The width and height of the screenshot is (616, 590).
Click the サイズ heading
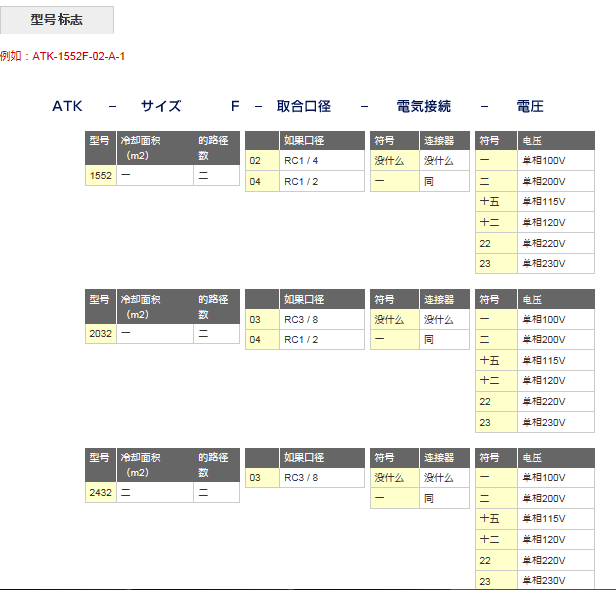(161, 106)
